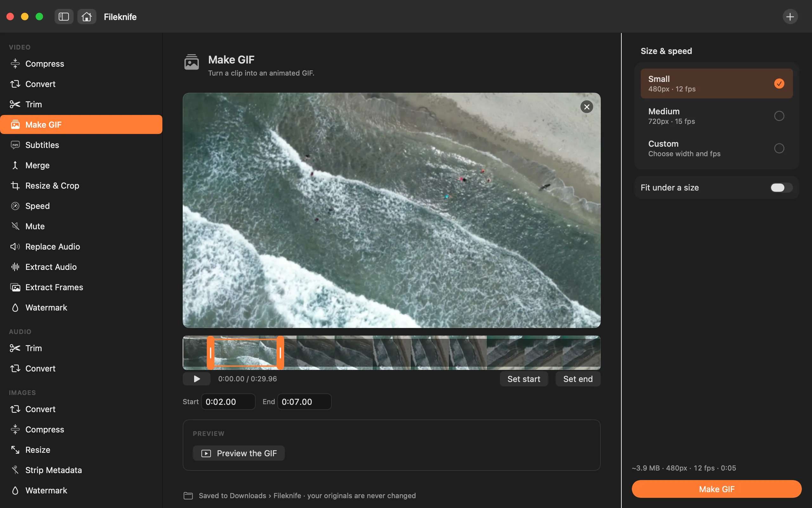Select the Custom width and fps option
Image resolution: width=812 pixels, height=508 pixels.
[x=717, y=148]
